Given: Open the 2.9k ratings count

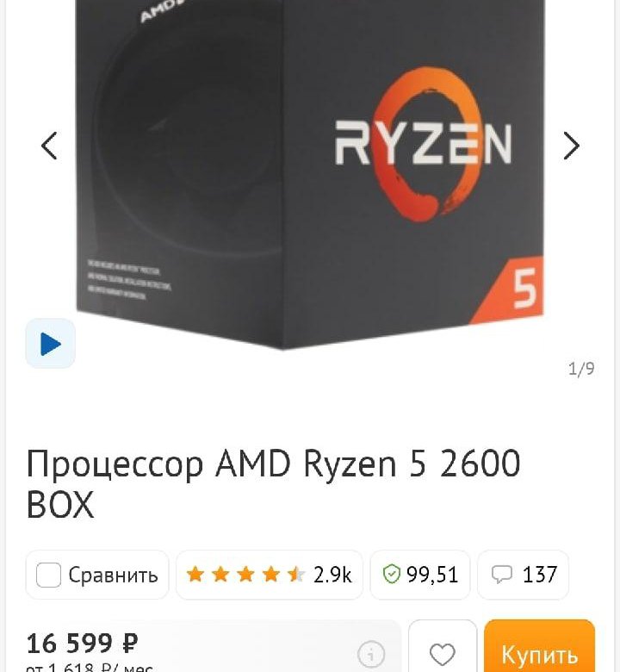Looking at the screenshot, I should (332, 575).
